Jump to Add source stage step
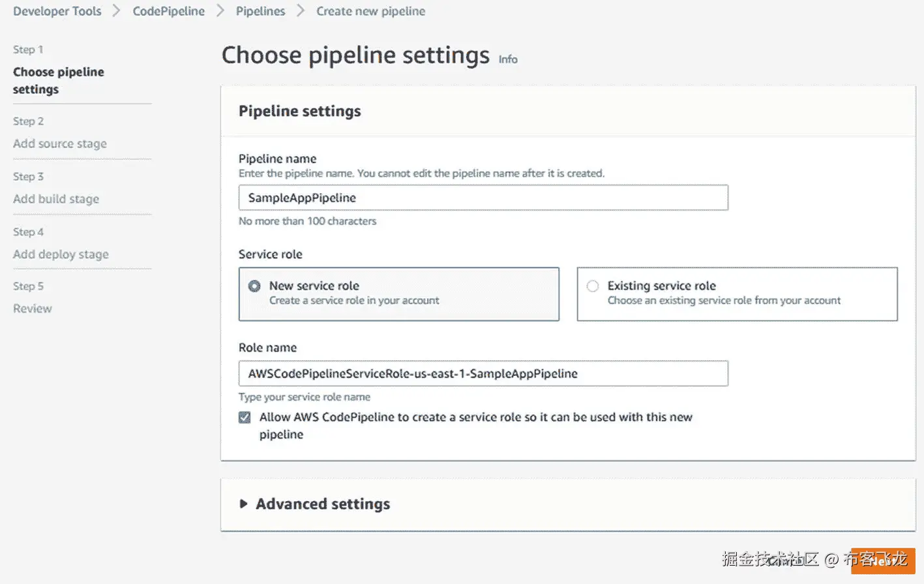924x584 pixels. click(x=60, y=144)
